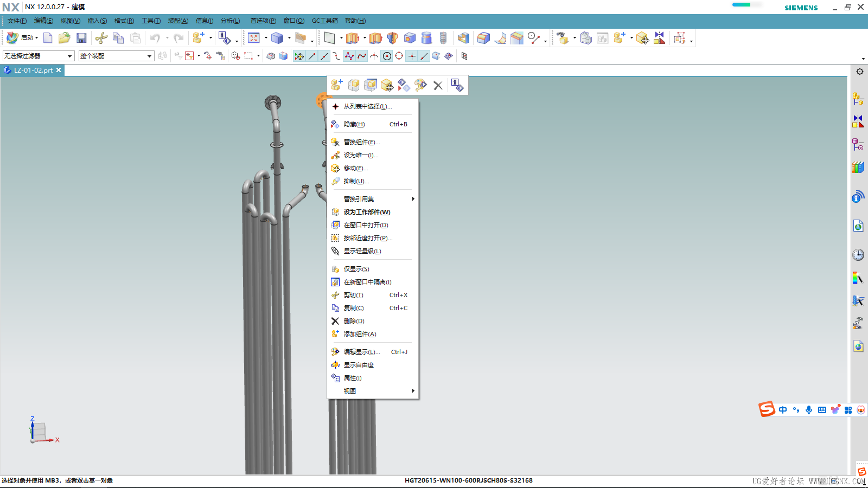Expand the undo history dropdown arrow

(168, 38)
